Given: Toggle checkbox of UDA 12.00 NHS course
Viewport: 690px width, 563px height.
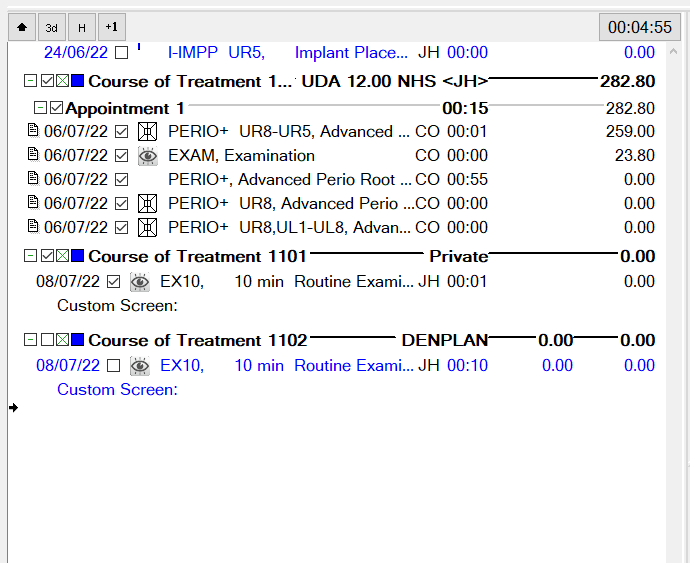Looking at the screenshot, I should pyautogui.click(x=47, y=81).
